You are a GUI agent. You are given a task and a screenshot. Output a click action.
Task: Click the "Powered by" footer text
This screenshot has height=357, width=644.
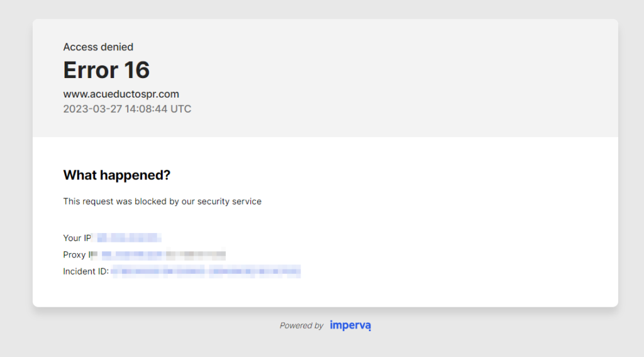click(x=301, y=326)
